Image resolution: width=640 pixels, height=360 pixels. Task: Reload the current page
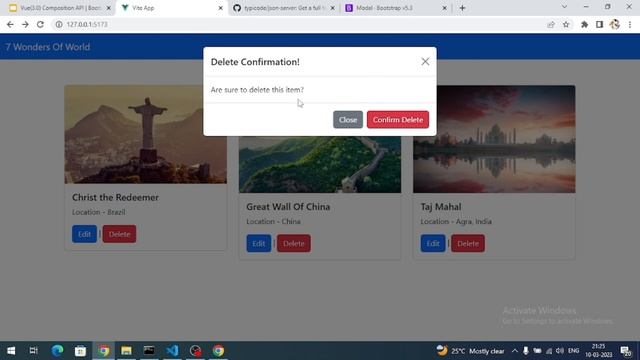tap(40, 24)
